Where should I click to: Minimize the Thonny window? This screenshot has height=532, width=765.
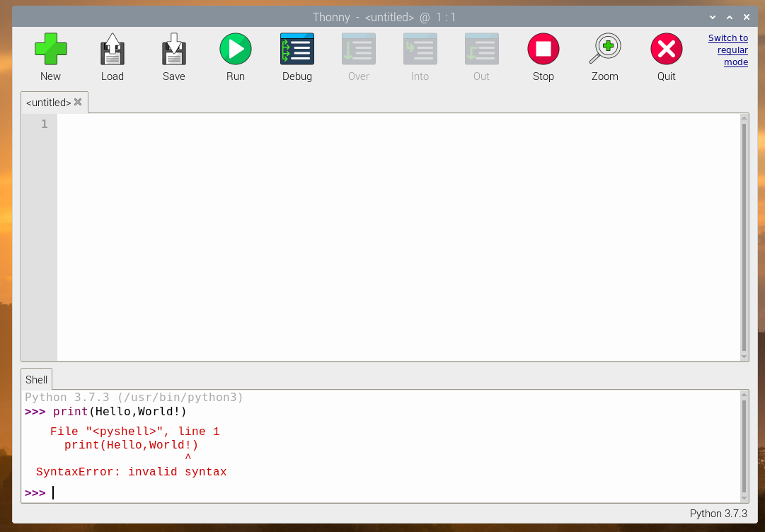click(x=713, y=17)
